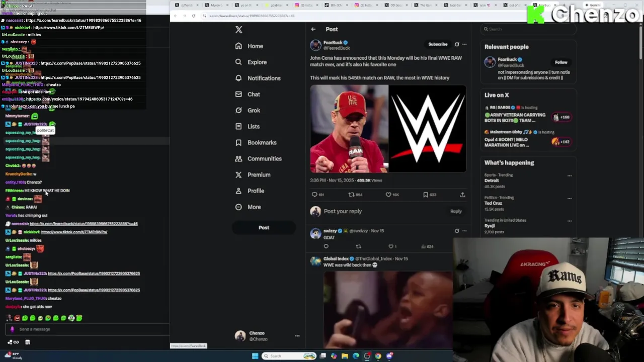
Task: Click the Windows taskbar search box
Action: coord(289,356)
